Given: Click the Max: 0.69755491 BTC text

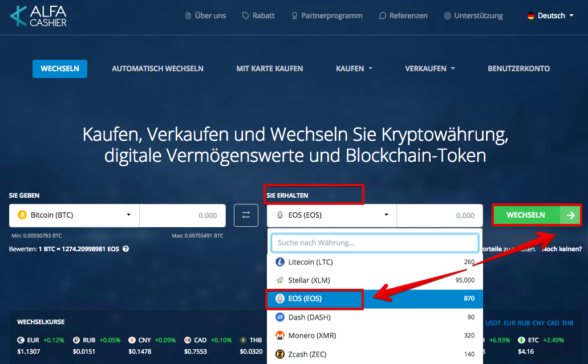Looking at the screenshot, I should [198, 236].
